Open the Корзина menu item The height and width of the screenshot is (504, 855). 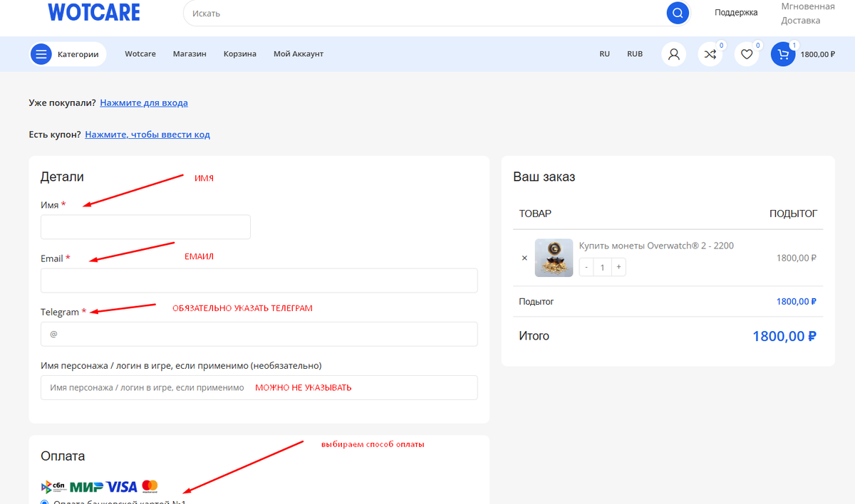[x=240, y=54]
